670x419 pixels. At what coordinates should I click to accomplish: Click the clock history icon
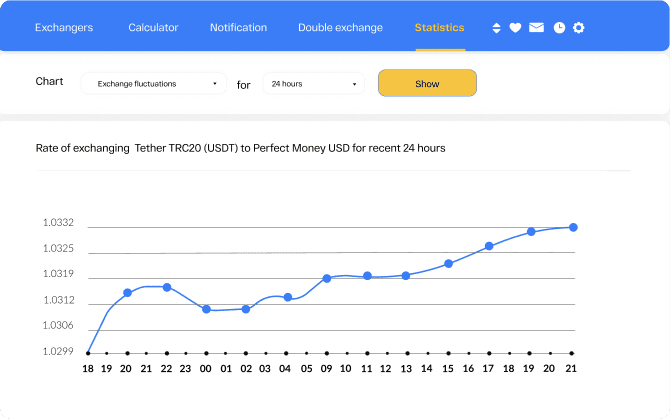click(559, 28)
